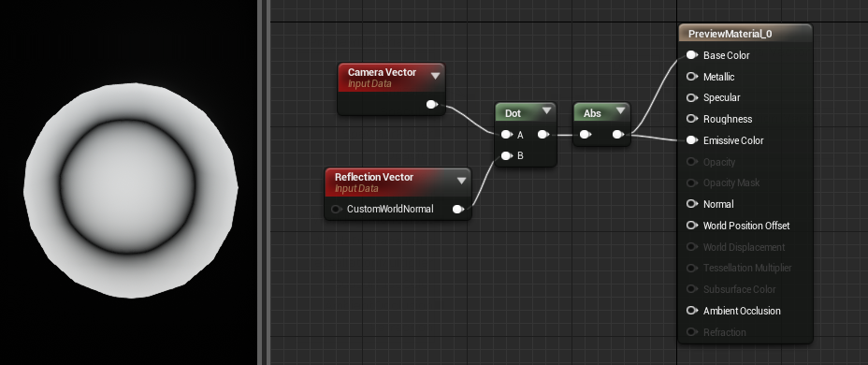Viewport: 868px width, 365px height.
Task: Collapse the Abs node dropdown arrow
Action: (620, 110)
